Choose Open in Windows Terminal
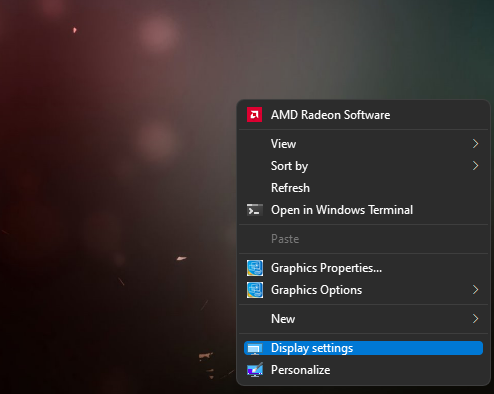494x394 pixels. 363,210
